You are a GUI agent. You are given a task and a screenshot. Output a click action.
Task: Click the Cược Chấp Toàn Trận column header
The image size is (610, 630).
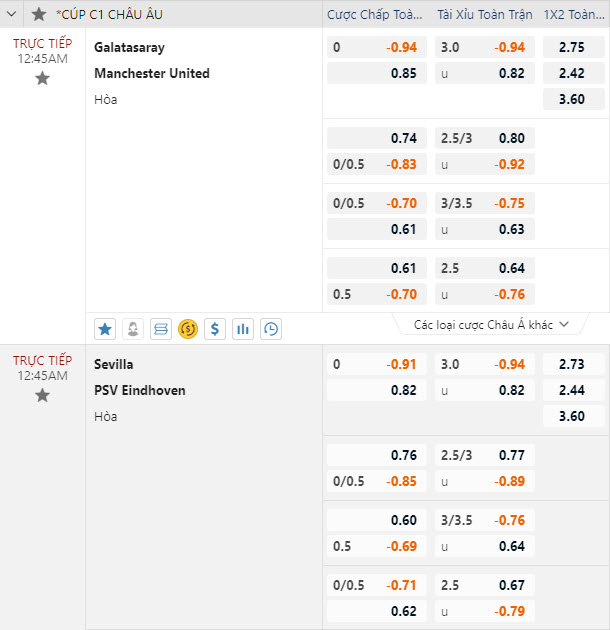(375, 14)
